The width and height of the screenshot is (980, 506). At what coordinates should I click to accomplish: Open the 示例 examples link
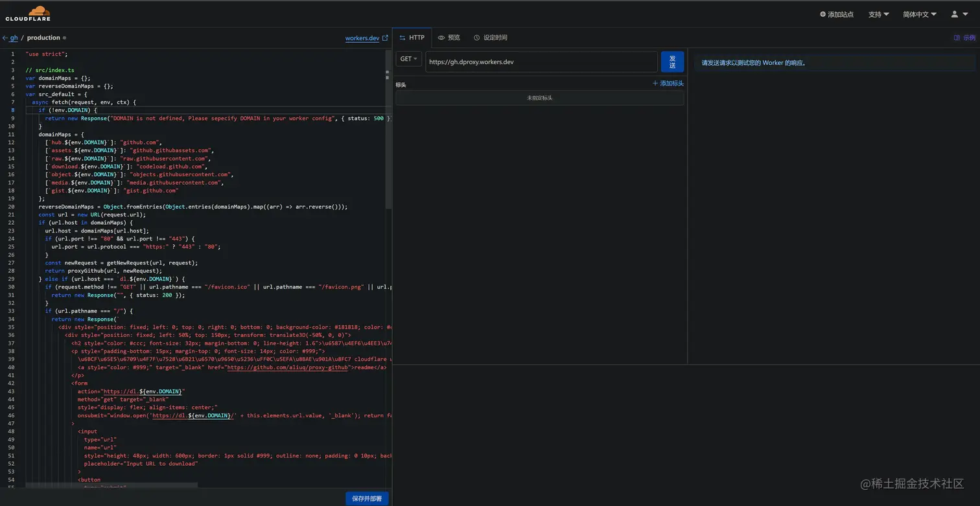(x=964, y=38)
